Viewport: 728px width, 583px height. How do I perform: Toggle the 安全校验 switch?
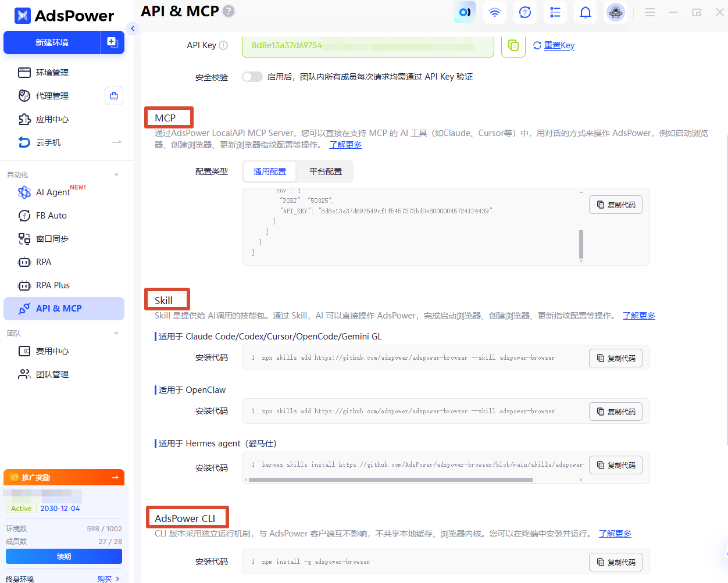tap(252, 77)
